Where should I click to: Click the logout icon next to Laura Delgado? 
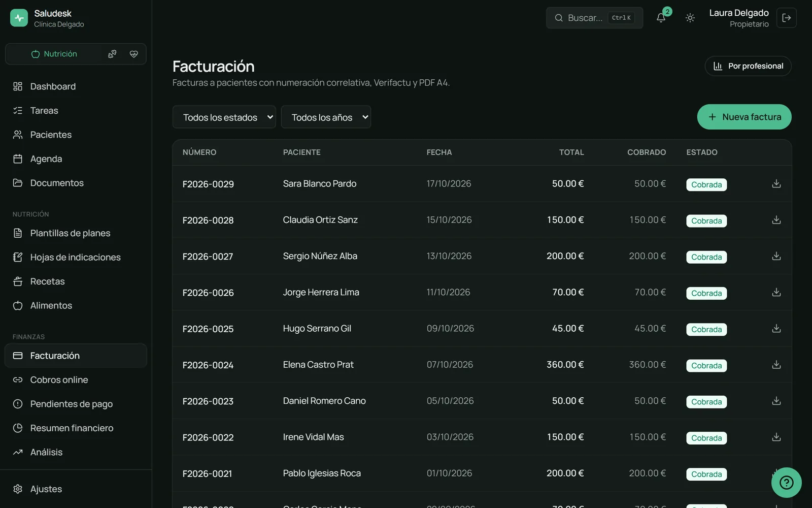coord(787,18)
